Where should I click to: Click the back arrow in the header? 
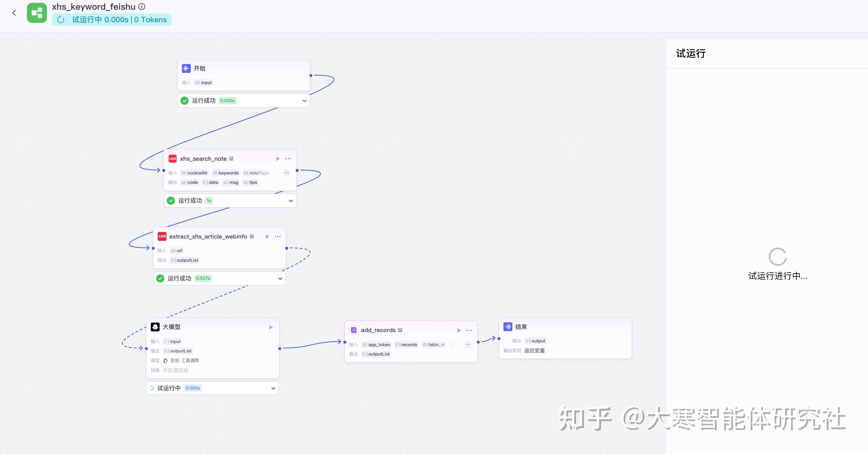click(14, 13)
